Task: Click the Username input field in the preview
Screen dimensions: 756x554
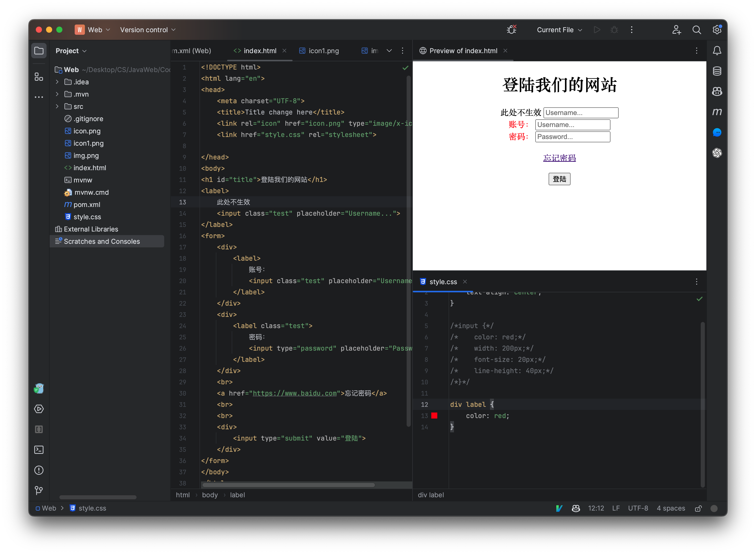Action: coord(581,112)
